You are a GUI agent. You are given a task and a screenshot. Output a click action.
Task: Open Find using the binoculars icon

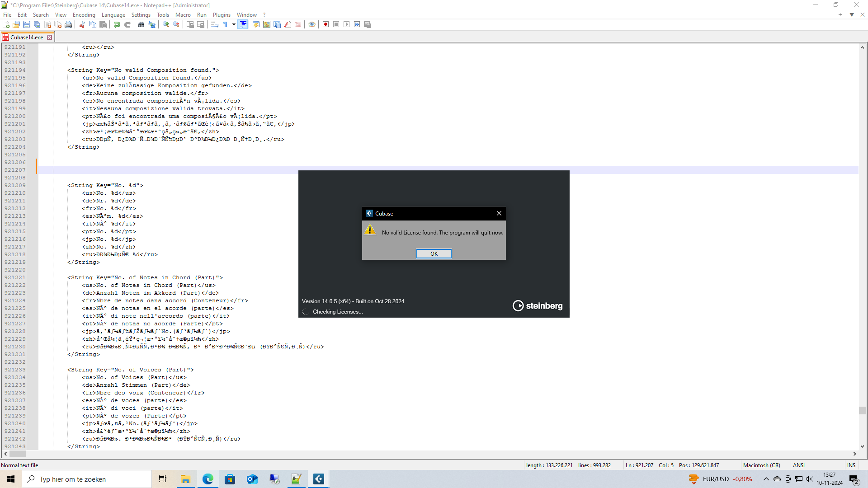(142, 24)
